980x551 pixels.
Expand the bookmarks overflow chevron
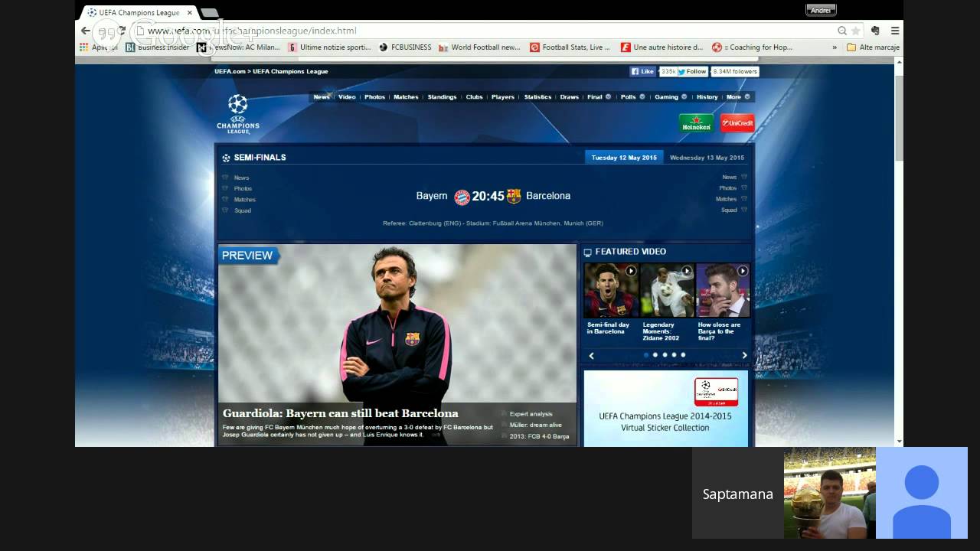835,47
